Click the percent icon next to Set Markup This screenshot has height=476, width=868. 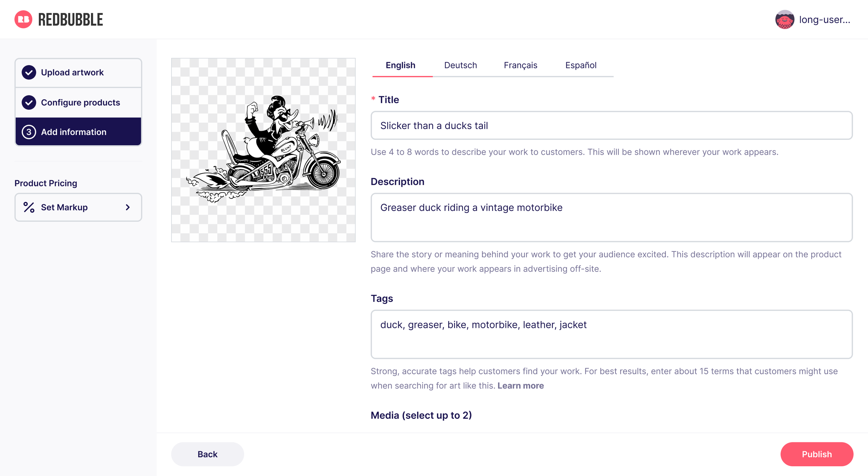coord(29,207)
